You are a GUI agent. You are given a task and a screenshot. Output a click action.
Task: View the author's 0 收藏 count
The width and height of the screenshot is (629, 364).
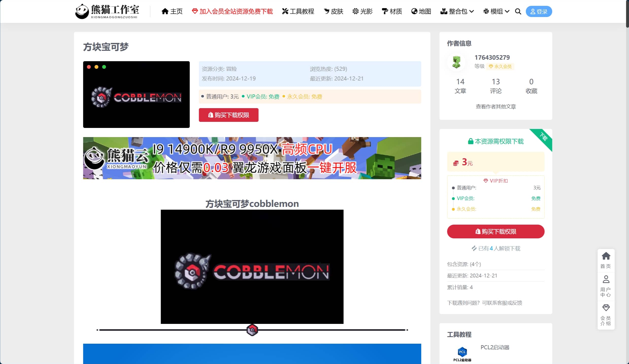click(531, 86)
